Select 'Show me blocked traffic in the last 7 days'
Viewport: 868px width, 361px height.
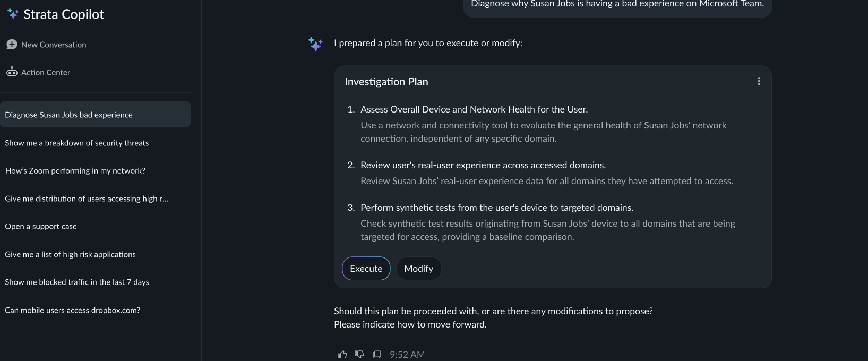coord(77,282)
